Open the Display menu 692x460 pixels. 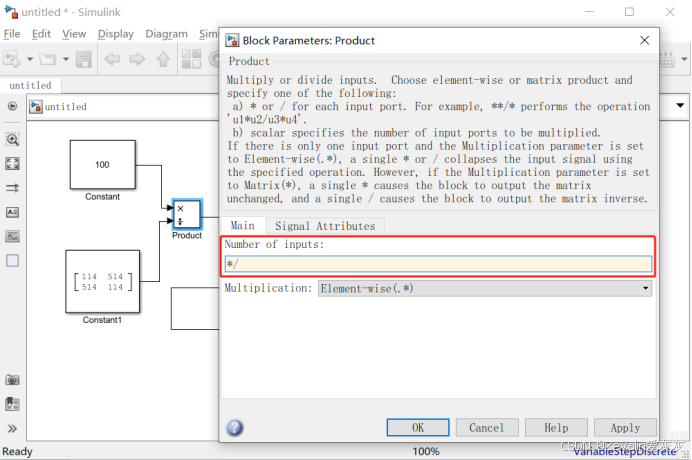[116, 33]
